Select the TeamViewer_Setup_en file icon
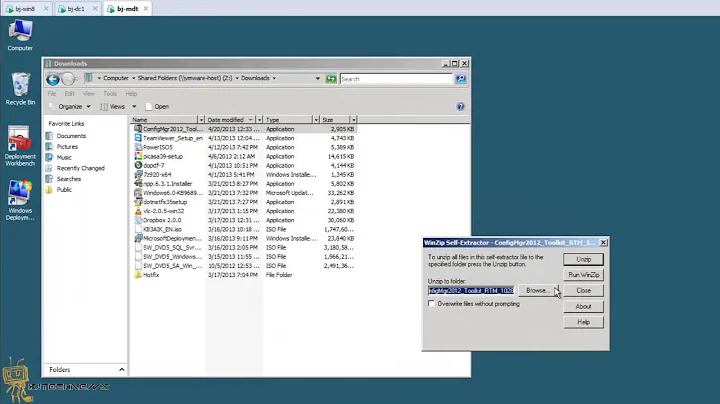The width and height of the screenshot is (720, 404). click(138, 138)
